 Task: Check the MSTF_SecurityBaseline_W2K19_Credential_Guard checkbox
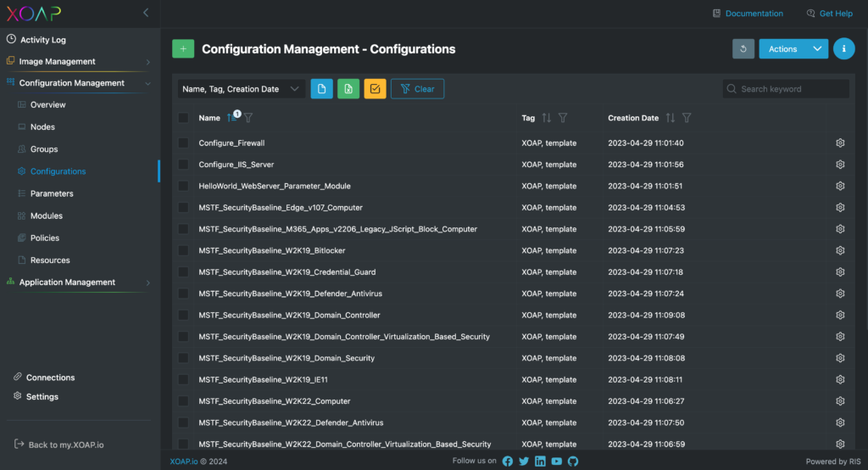(x=183, y=272)
